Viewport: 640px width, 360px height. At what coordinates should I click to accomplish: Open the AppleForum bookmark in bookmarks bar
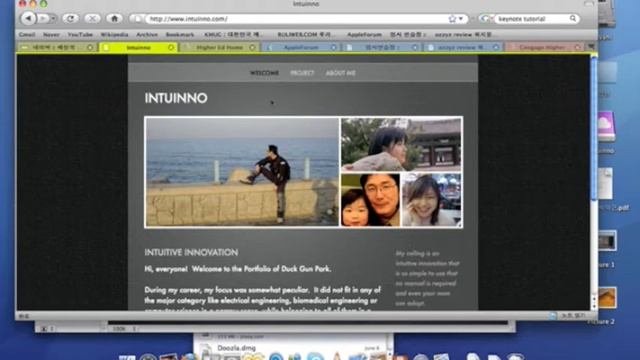364,35
